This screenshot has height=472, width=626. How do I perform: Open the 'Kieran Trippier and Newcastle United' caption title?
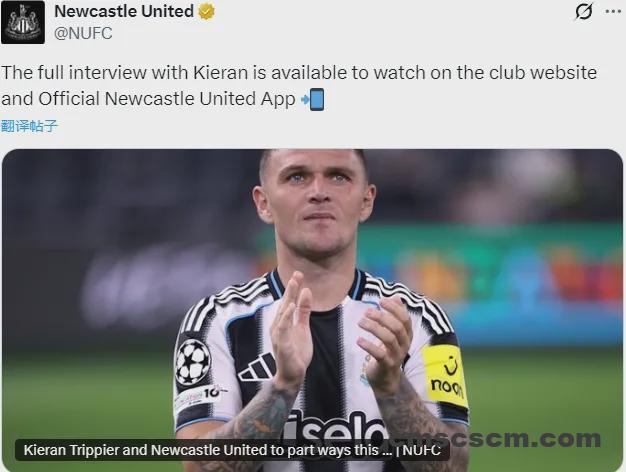click(x=208, y=450)
